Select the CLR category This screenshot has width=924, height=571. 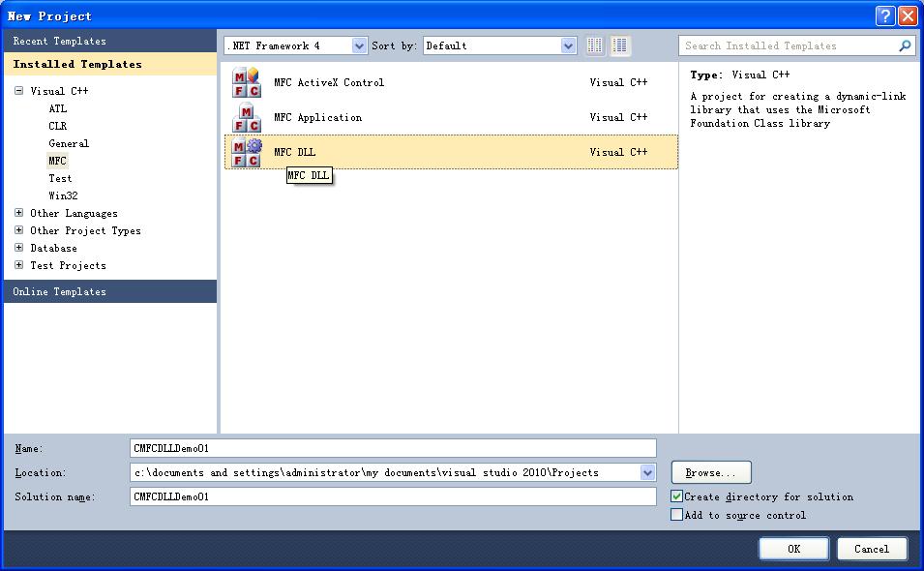tap(58, 126)
